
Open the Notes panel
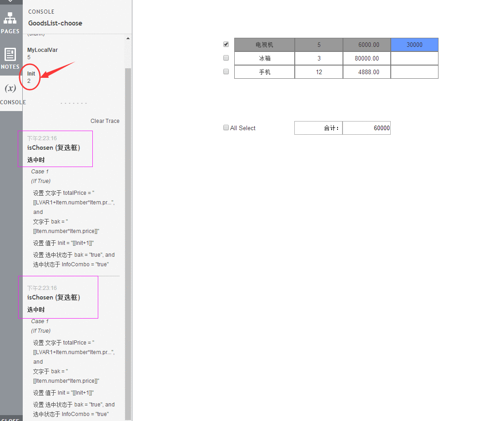pyautogui.click(x=10, y=58)
